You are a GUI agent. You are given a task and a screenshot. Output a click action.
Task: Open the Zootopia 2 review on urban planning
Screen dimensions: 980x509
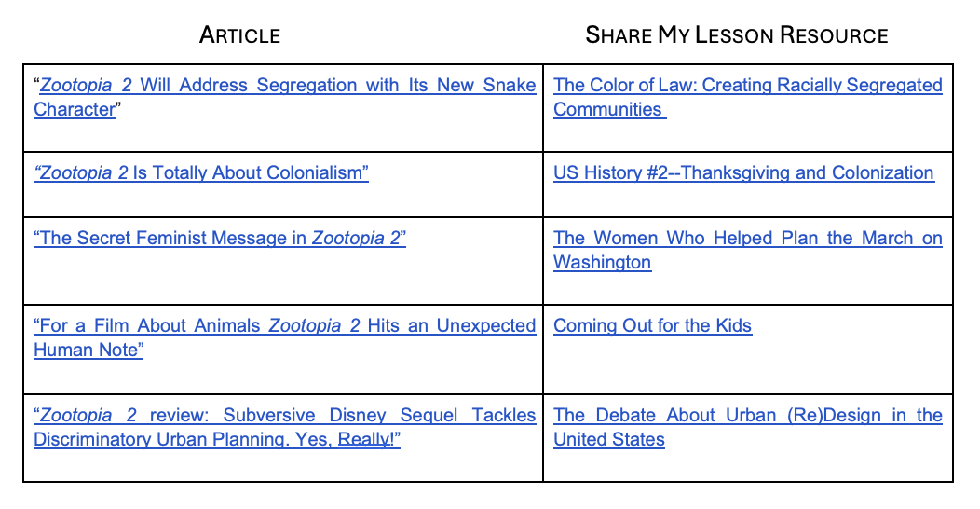point(284,416)
